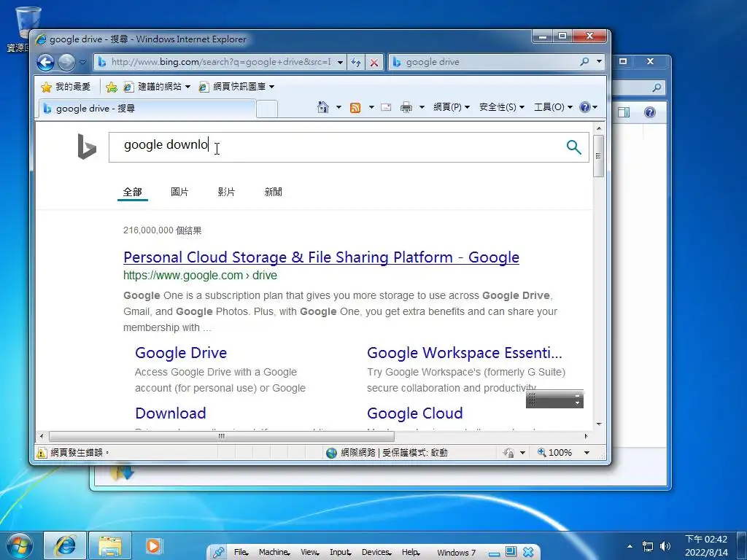
Task: Open the 網頁(P) page menu
Action: point(451,107)
